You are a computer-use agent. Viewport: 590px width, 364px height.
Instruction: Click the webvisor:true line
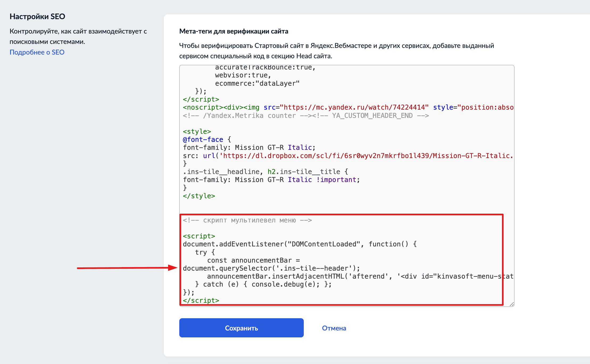243,75
